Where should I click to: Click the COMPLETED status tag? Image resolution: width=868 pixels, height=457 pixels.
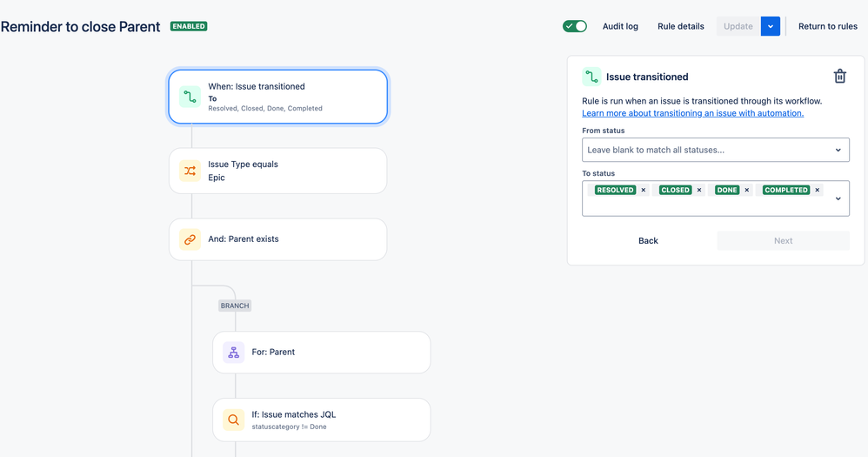786,190
